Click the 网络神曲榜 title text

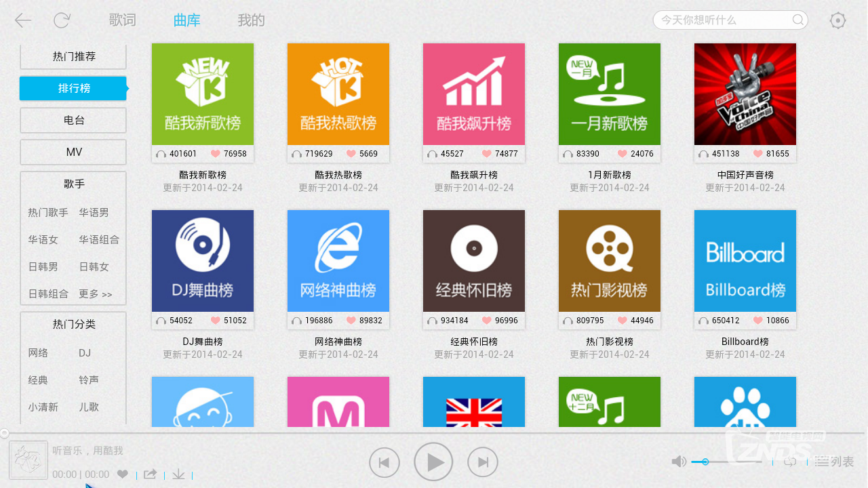338,342
